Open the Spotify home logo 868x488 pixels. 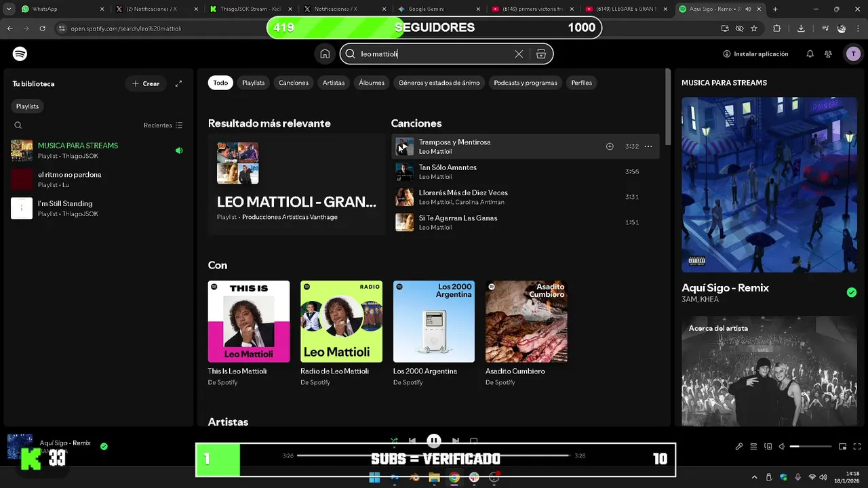pos(20,54)
